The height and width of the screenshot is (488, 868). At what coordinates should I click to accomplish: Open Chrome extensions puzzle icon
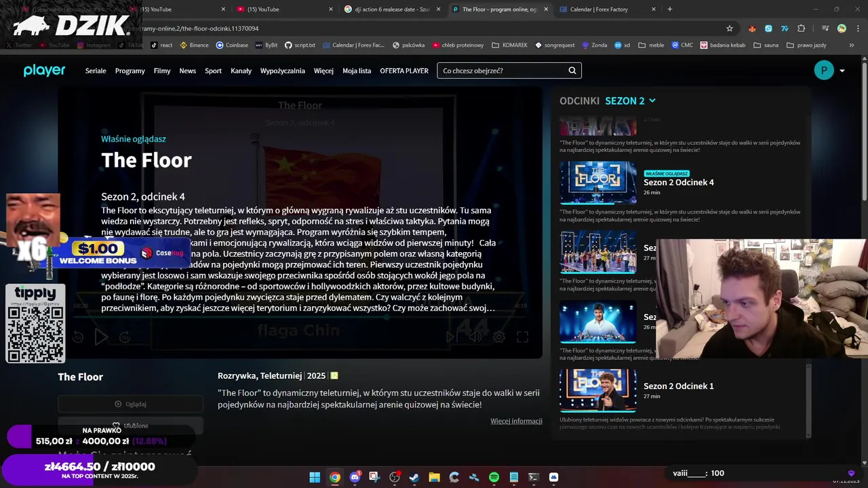click(802, 28)
